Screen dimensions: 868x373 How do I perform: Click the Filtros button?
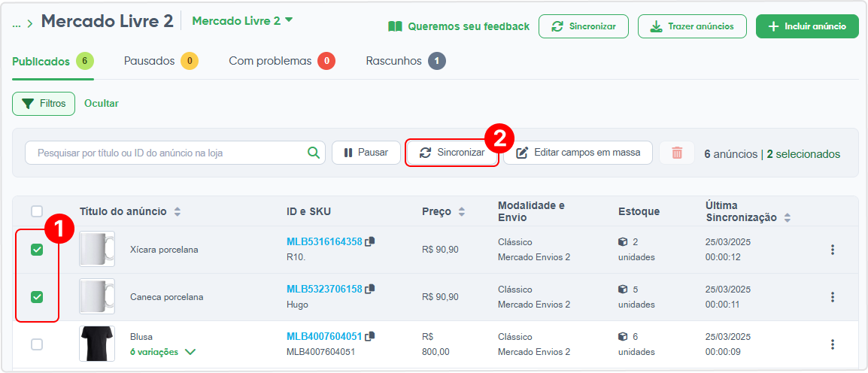tap(44, 104)
